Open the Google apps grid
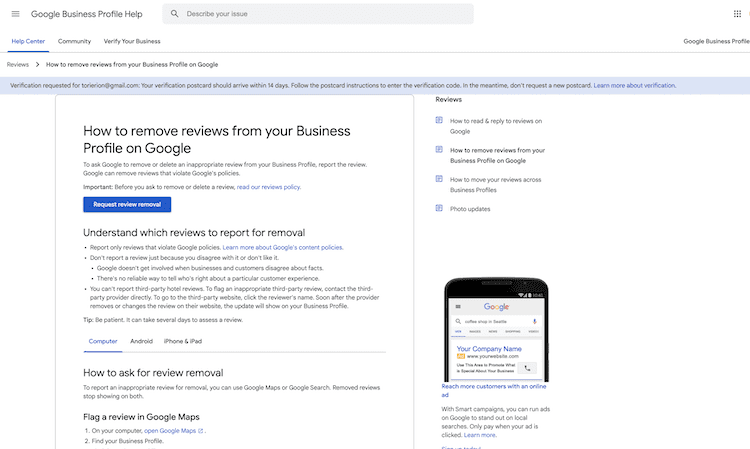Image resolution: width=750 pixels, height=449 pixels. click(x=737, y=14)
